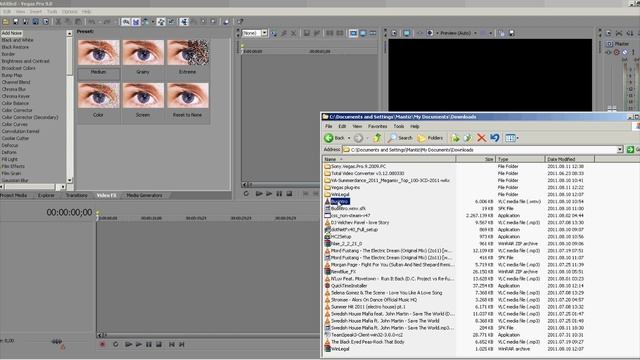Click Play on timeline transport bar
Image resolution: width=640 pixels, height=360 pixels.
pos(139,344)
